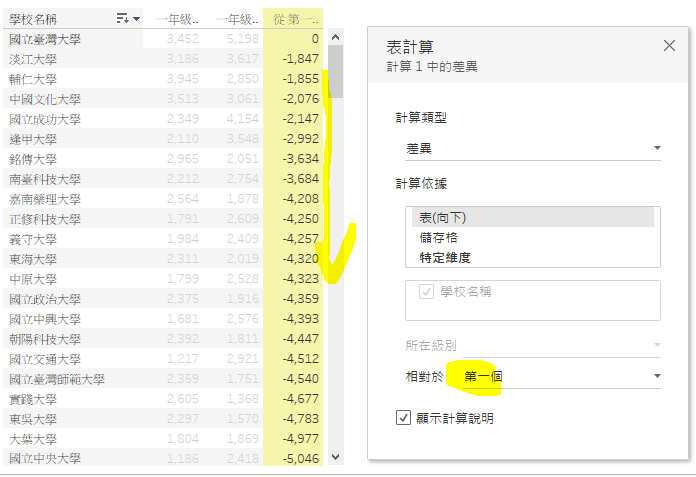696x477 pixels.
Task: Select the 大葉大學 row label
Action: (33, 439)
